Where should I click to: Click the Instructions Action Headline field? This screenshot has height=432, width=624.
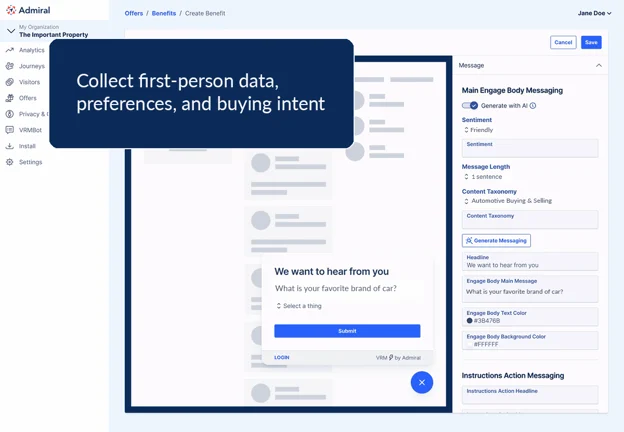point(530,395)
